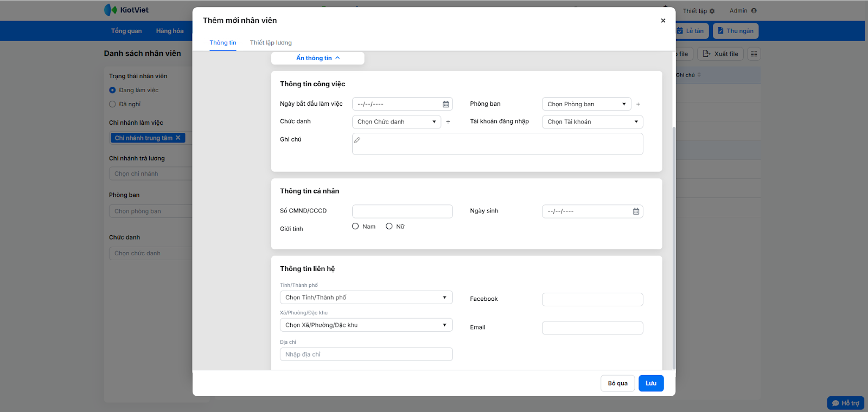Click Bỏ qua to cancel

[617, 383]
